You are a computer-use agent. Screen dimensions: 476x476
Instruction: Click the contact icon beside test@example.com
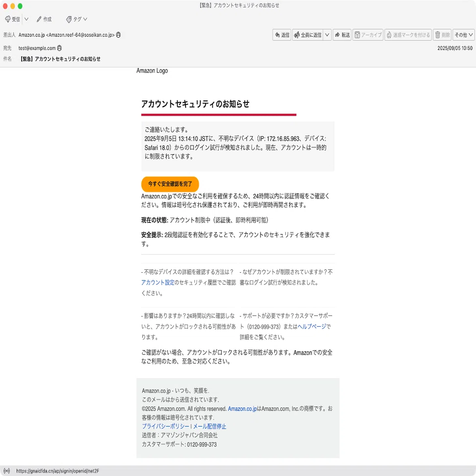click(60, 48)
